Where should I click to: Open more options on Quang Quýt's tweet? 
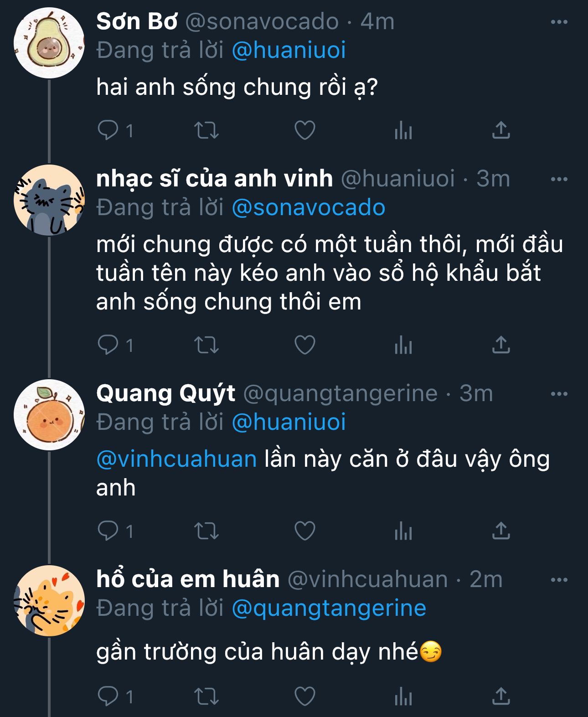click(559, 394)
